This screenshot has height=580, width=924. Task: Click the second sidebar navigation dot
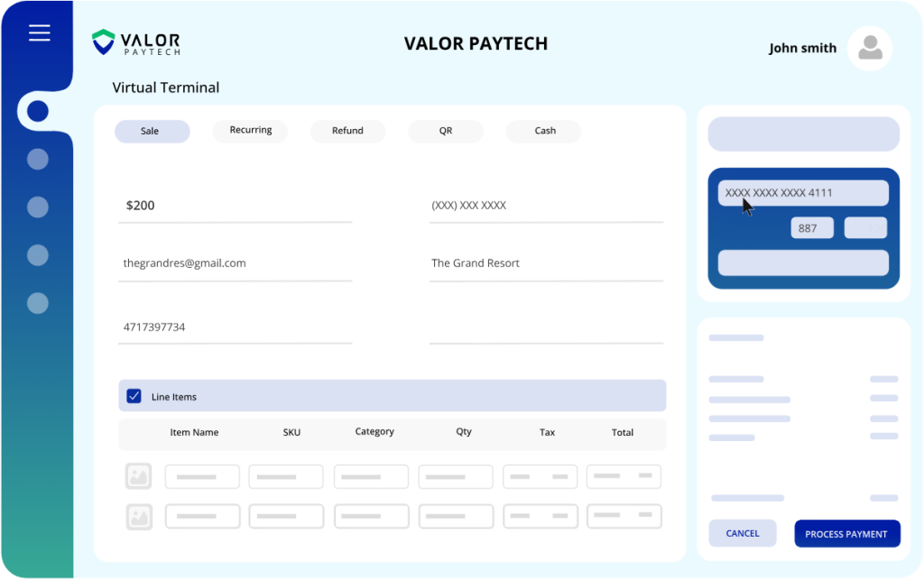point(38,159)
